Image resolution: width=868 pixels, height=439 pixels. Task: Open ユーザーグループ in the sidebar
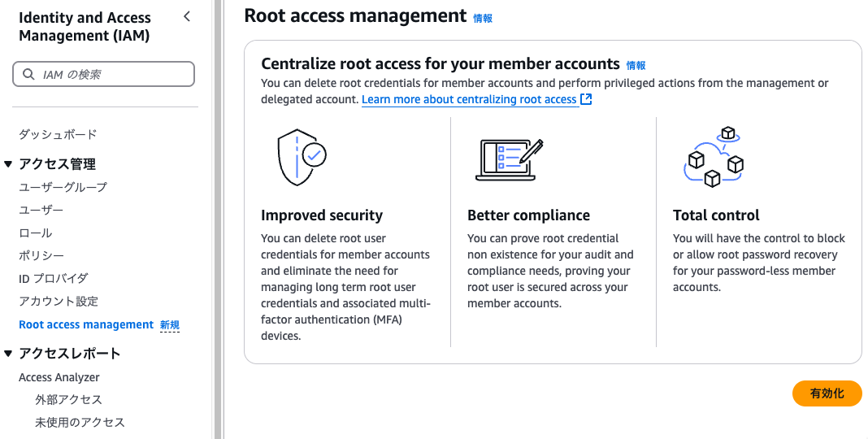coord(63,187)
